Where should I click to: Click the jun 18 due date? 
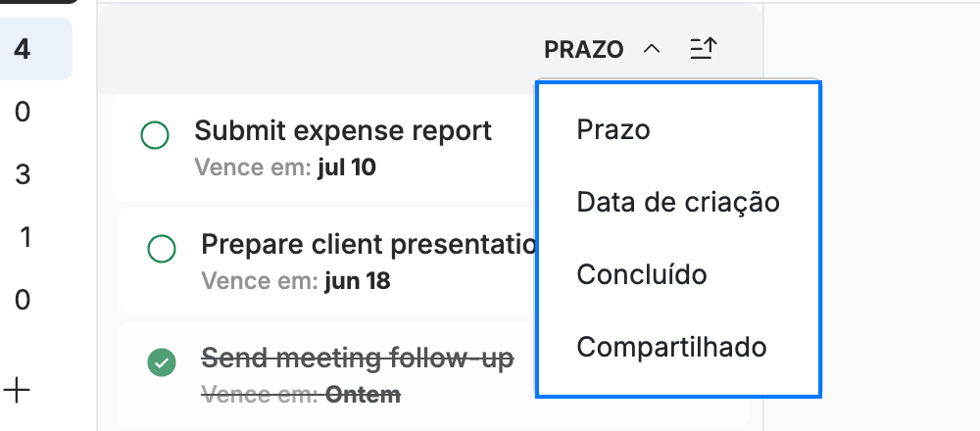[x=358, y=281]
